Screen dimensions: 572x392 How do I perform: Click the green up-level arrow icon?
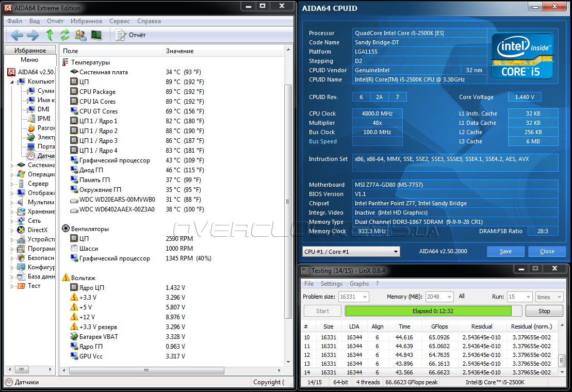tap(50, 35)
